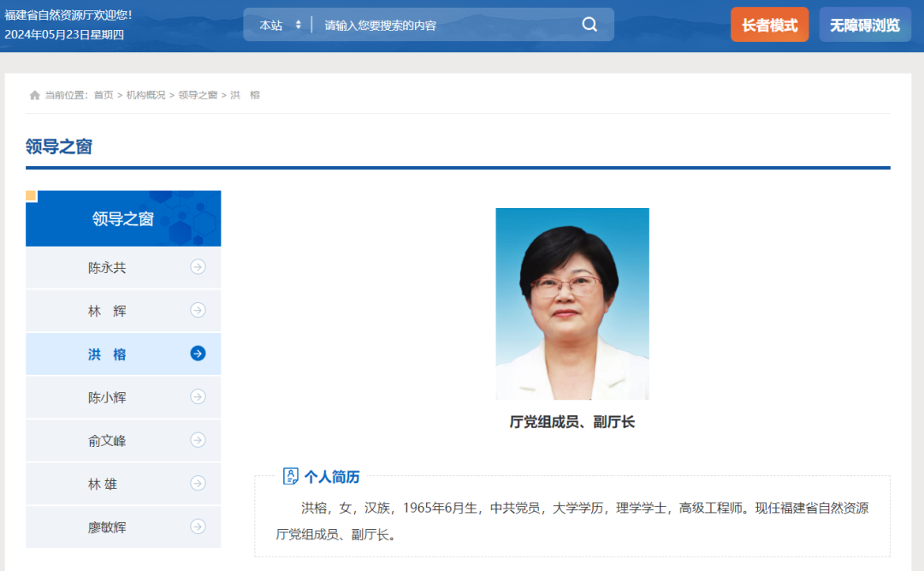924x571 pixels.
Task: Click the 厅党组成员、副厅长 title text
Action: click(572, 422)
